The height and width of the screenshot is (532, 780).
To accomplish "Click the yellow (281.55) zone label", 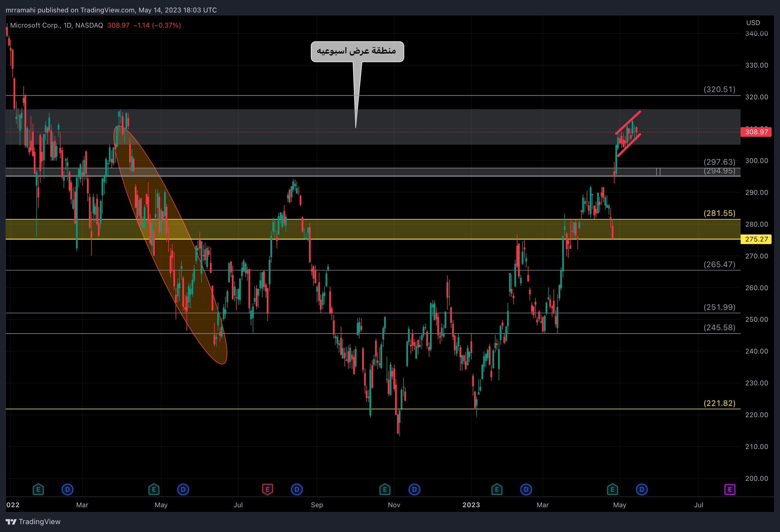I will point(719,213).
